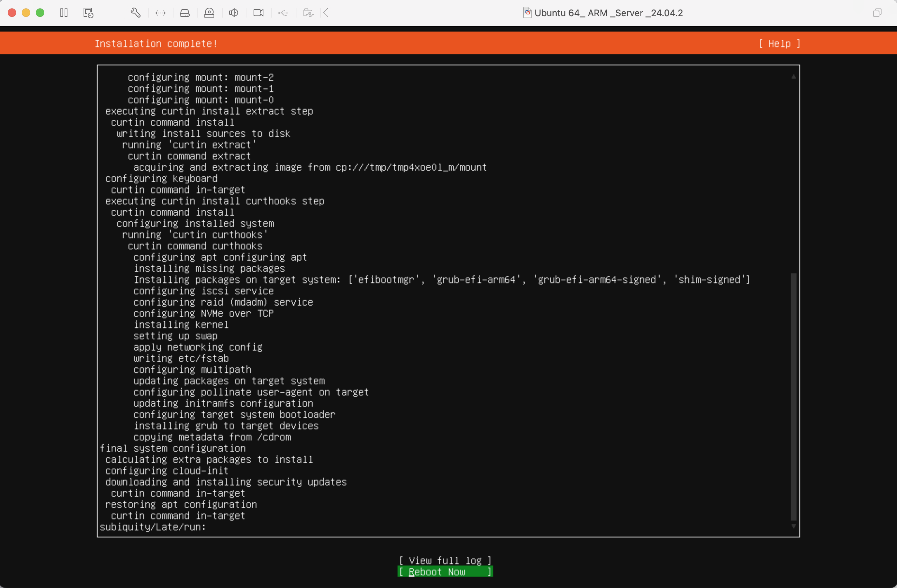Click the VM document icon beside the title

point(527,13)
